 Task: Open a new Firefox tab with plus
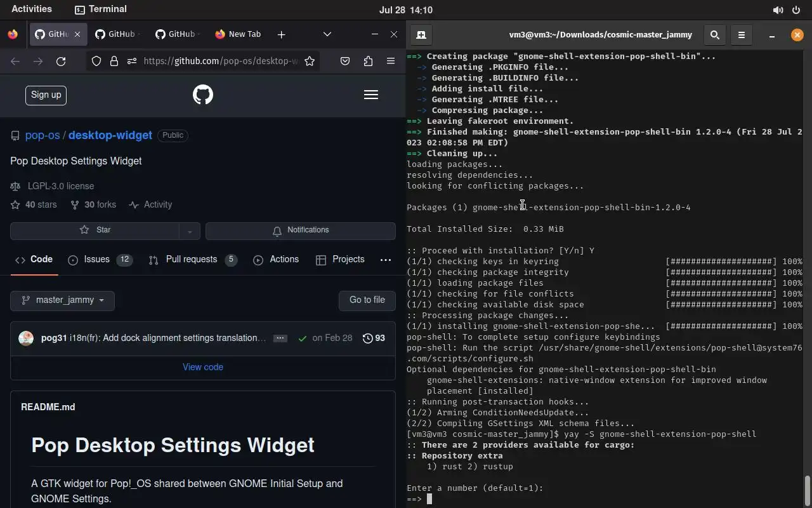coord(281,34)
